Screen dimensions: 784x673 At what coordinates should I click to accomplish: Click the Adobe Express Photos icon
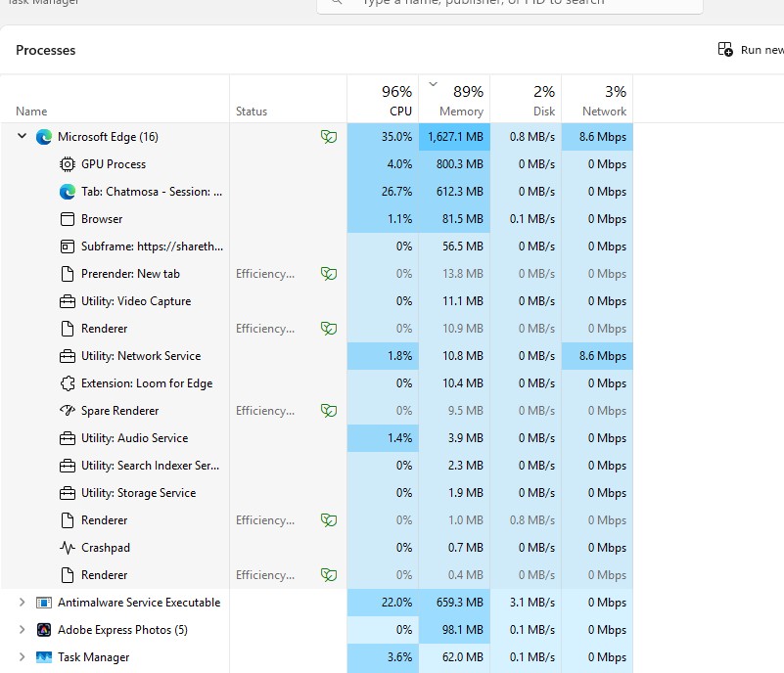click(x=44, y=630)
